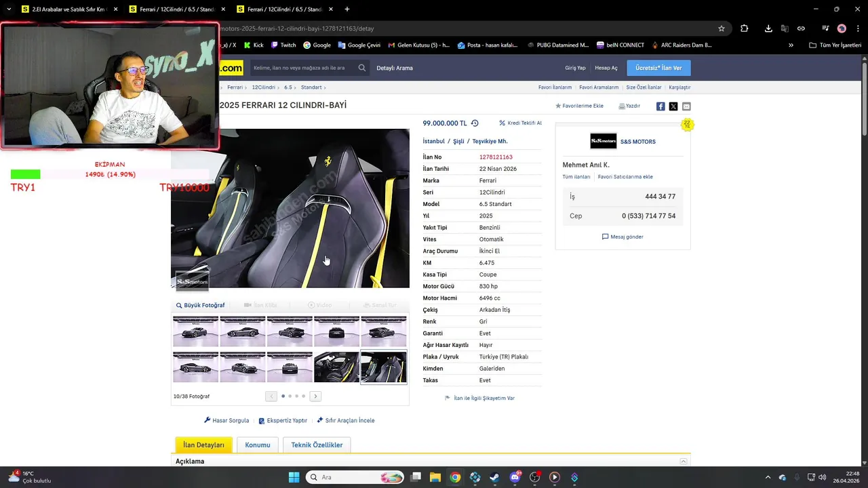Click Ücretsiz İlan Ver button
The height and width of the screenshot is (488, 868).
(x=658, y=68)
